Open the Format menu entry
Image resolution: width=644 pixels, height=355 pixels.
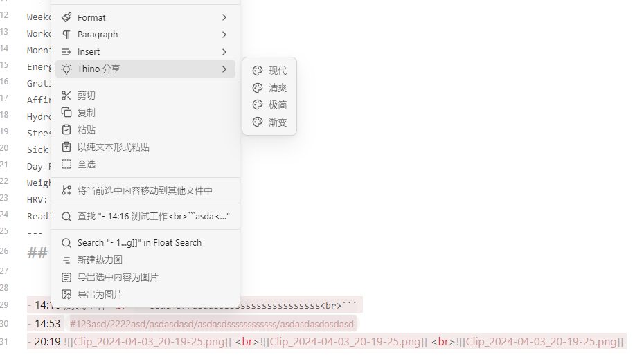145,17
